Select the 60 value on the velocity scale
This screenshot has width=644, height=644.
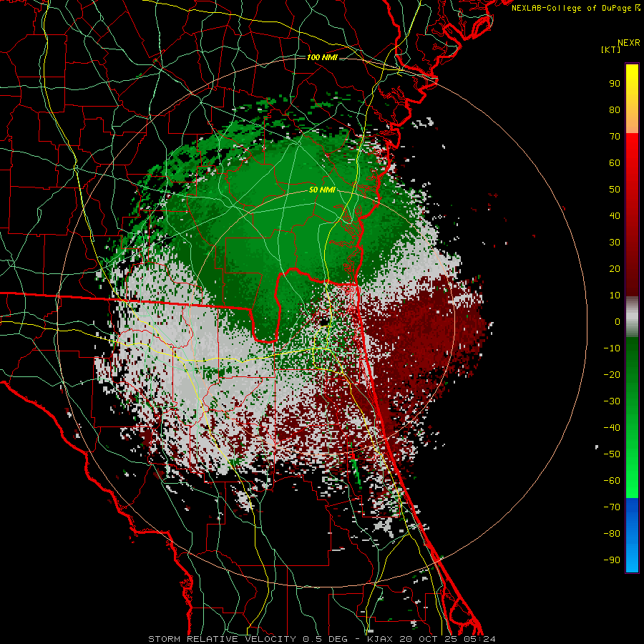[615, 162]
